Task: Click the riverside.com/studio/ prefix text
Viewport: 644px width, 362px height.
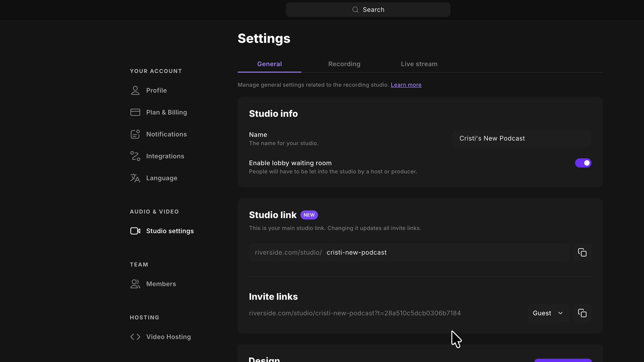Action: coord(288,253)
